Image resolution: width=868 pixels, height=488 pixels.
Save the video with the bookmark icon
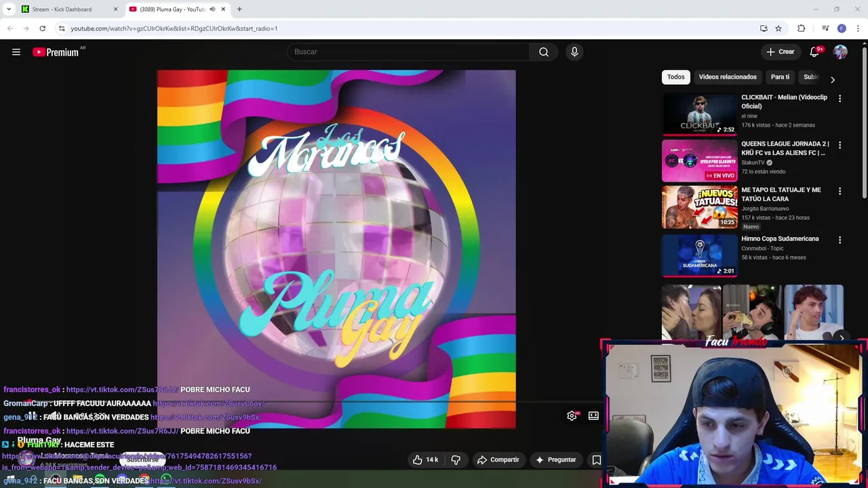(596, 460)
